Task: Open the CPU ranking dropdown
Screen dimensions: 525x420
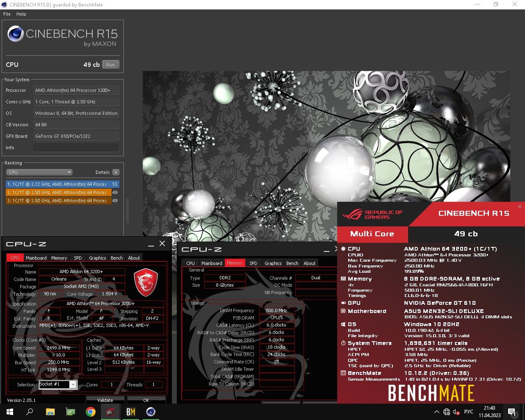Action: point(39,172)
